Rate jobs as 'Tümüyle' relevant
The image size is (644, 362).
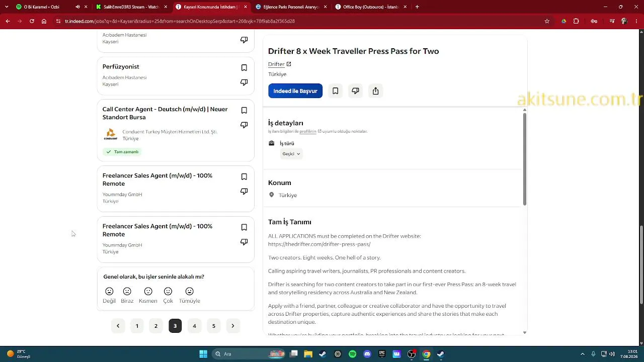point(189,295)
